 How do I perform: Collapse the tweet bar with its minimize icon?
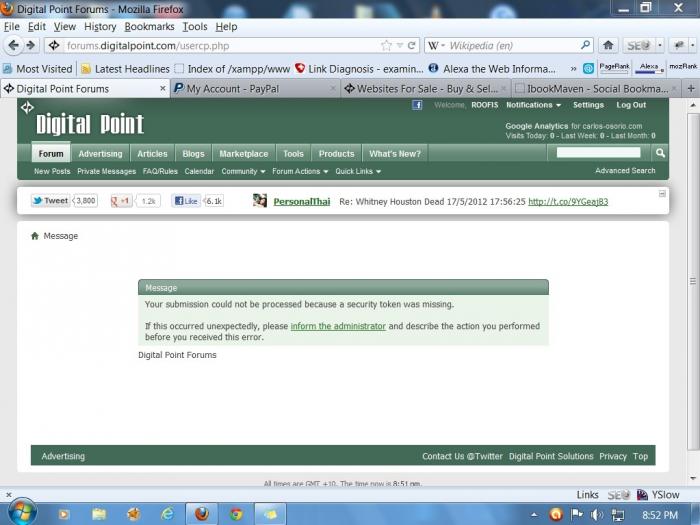click(x=662, y=193)
